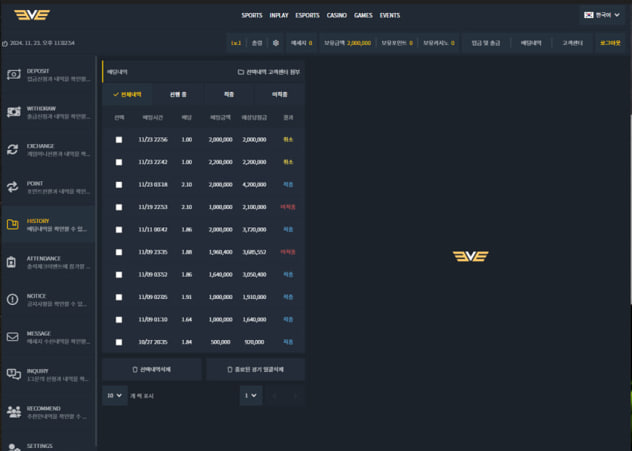Click the INQUIRY chat bubbles icon

point(13,374)
